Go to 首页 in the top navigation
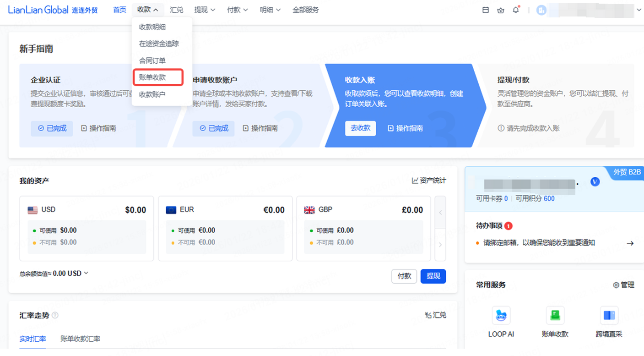 [119, 10]
